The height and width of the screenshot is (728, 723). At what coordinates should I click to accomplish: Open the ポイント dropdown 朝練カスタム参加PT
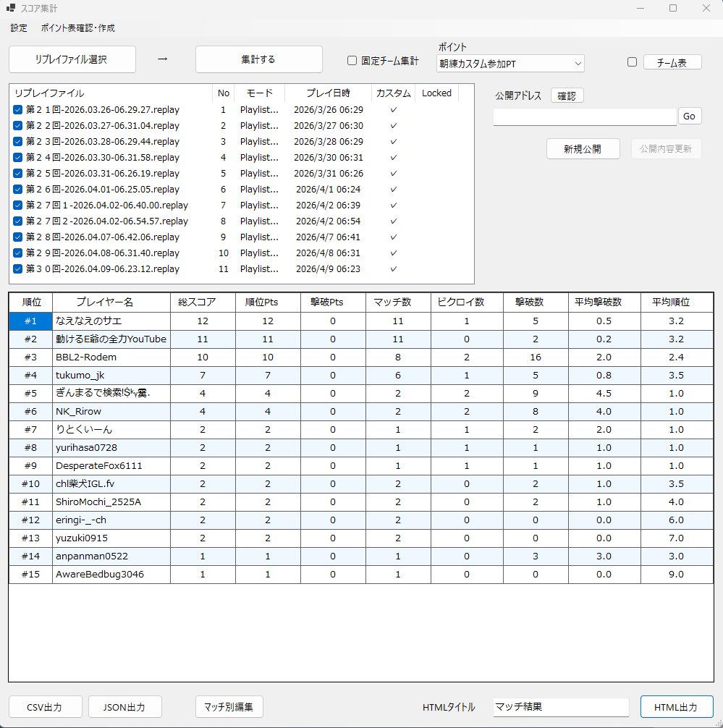click(510, 64)
